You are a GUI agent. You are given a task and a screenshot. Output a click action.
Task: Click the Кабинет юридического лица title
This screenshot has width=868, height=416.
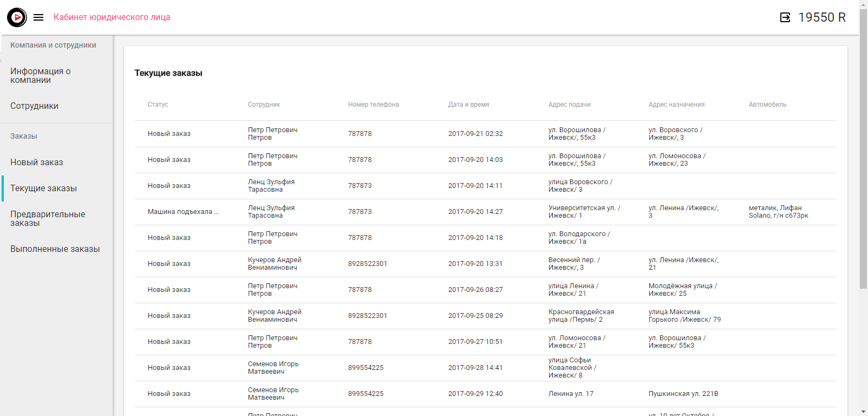pos(112,17)
